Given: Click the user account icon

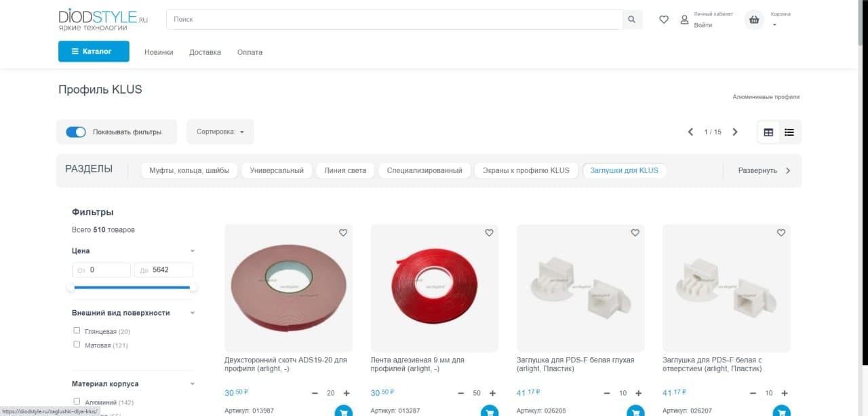Looking at the screenshot, I should [684, 20].
